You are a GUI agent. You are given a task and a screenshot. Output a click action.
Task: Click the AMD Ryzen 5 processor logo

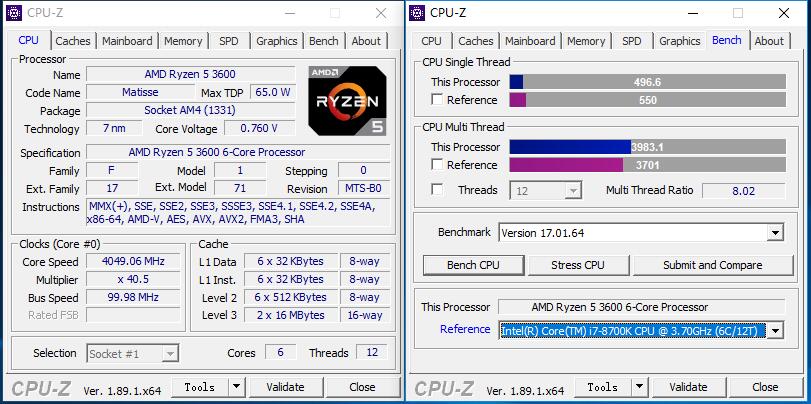coord(347,101)
